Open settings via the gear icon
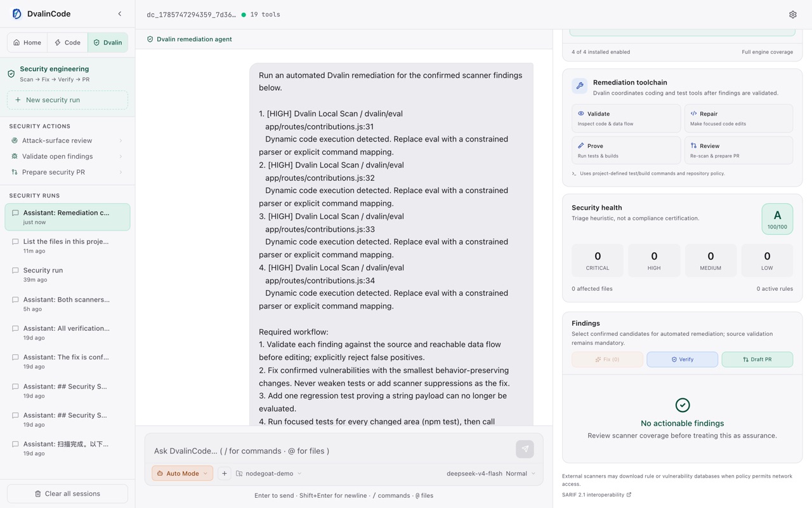The height and width of the screenshot is (508, 812). click(x=793, y=15)
